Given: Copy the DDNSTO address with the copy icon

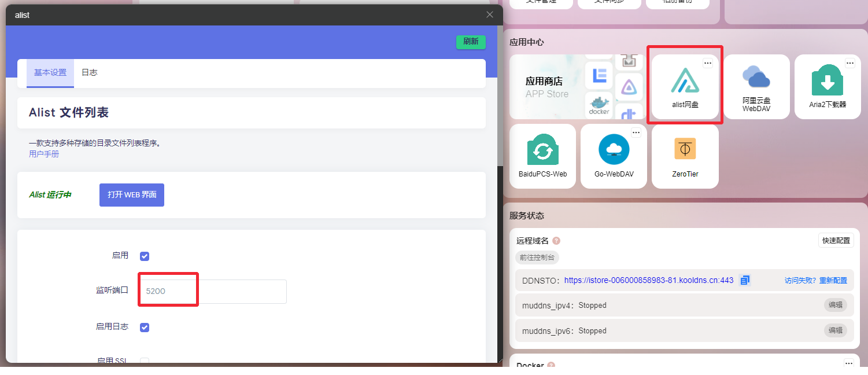Looking at the screenshot, I should pyautogui.click(x=745, y=280).
